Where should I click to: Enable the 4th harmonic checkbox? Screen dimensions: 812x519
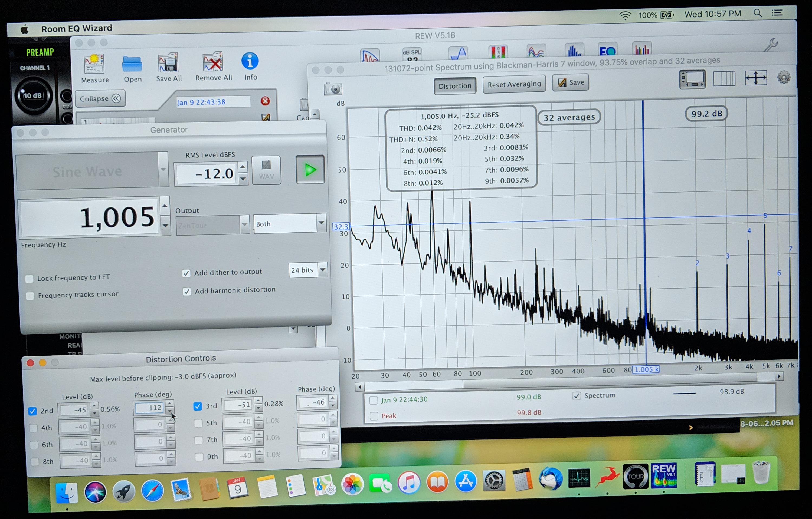coord(33,428)
